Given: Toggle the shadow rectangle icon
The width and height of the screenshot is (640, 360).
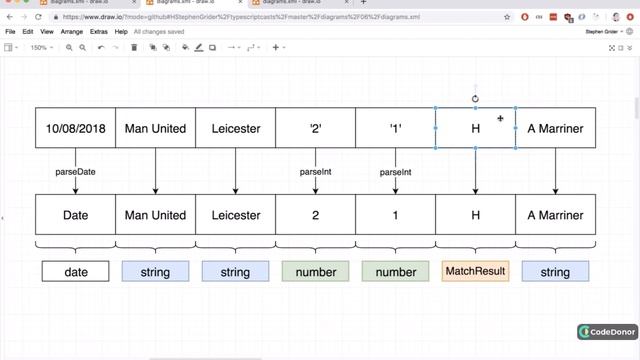Looking at the screenshot, I should [x=212, y=48].
